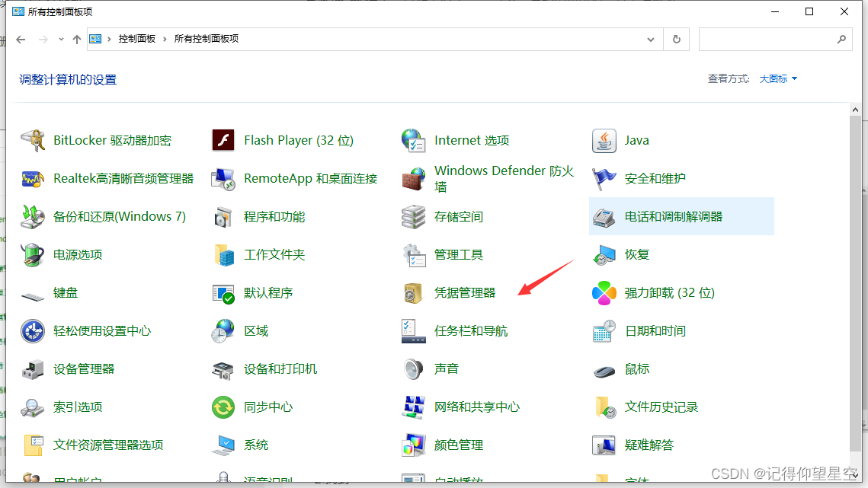Click the 查看方式: label
868x488 pixels.
point(729,79)
